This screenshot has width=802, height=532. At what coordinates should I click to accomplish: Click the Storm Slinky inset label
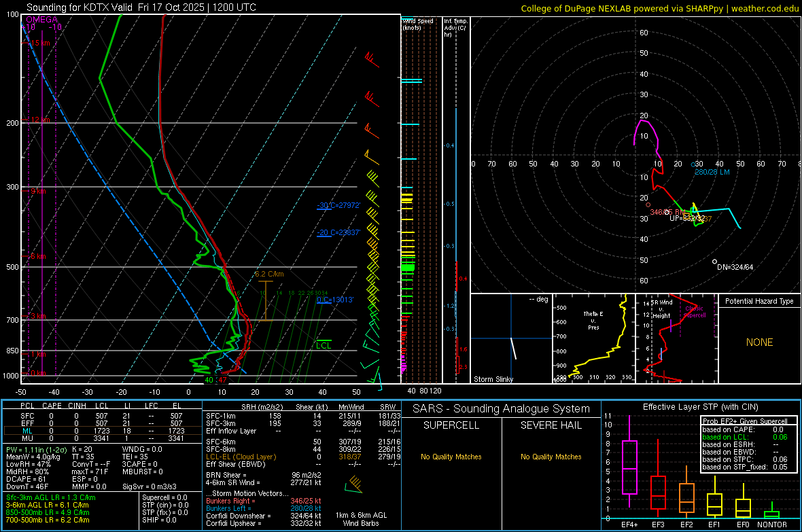tap(493, 379)
